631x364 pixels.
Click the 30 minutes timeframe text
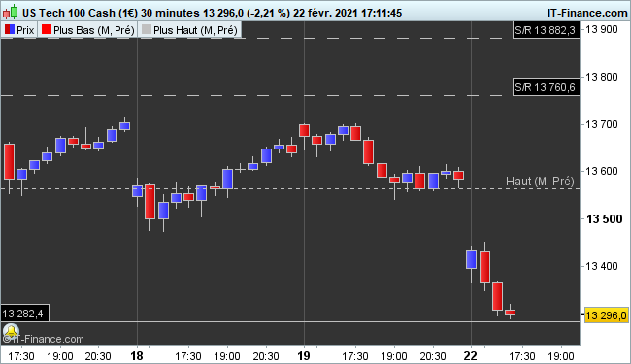tap(170, 13)
